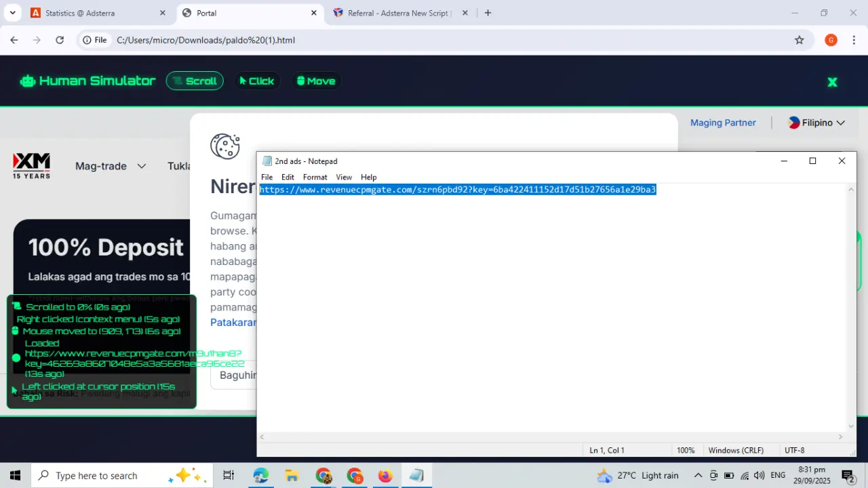Click the taskbar search box
This screenshot has width=868, height=488.
[x=122, y=476]
